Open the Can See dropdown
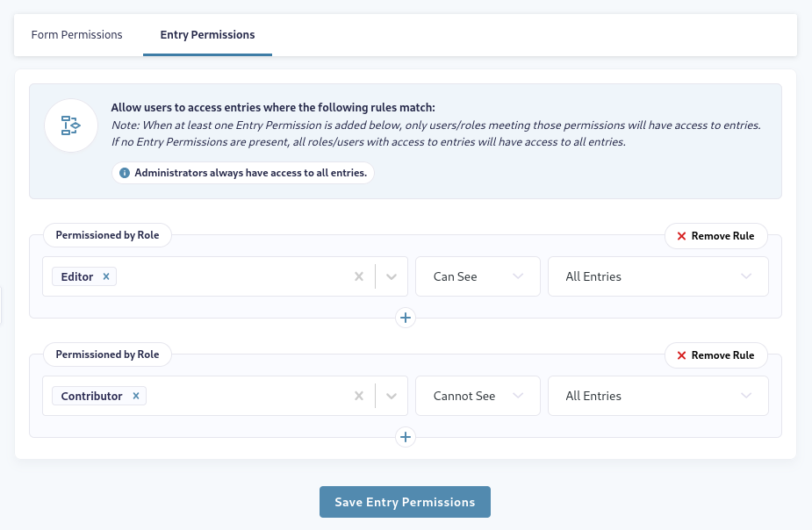 [478, 276]
